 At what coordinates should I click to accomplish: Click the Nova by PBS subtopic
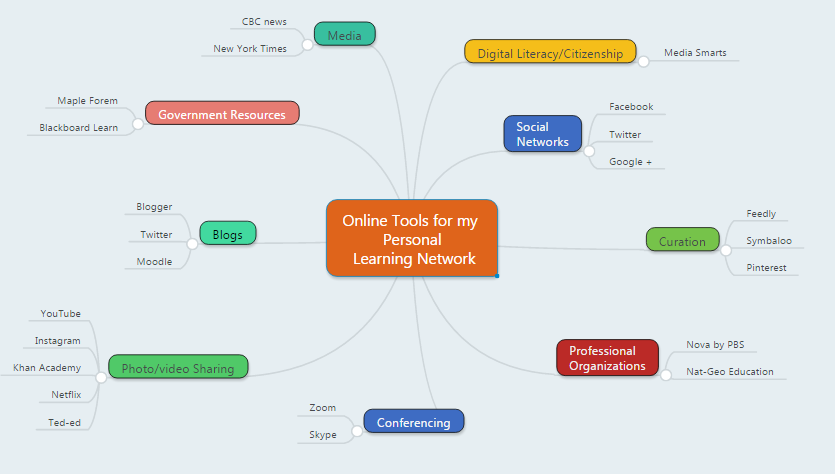coord(715,345)
